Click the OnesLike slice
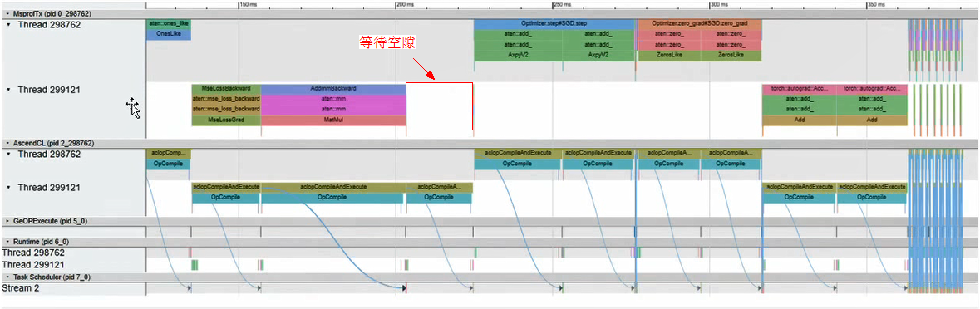Viewport: 980px width, 309px height. (169, 34)
